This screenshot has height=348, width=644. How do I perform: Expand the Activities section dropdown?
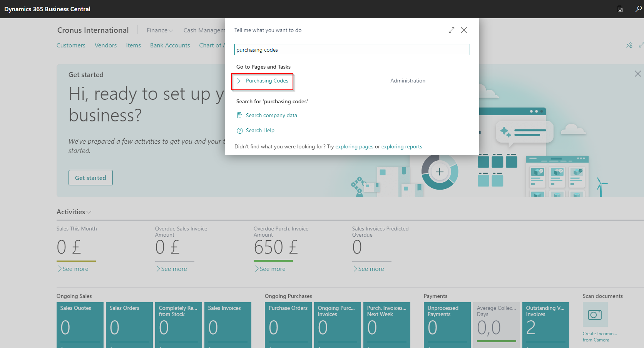pyautogui.click(x=74, y=212)
